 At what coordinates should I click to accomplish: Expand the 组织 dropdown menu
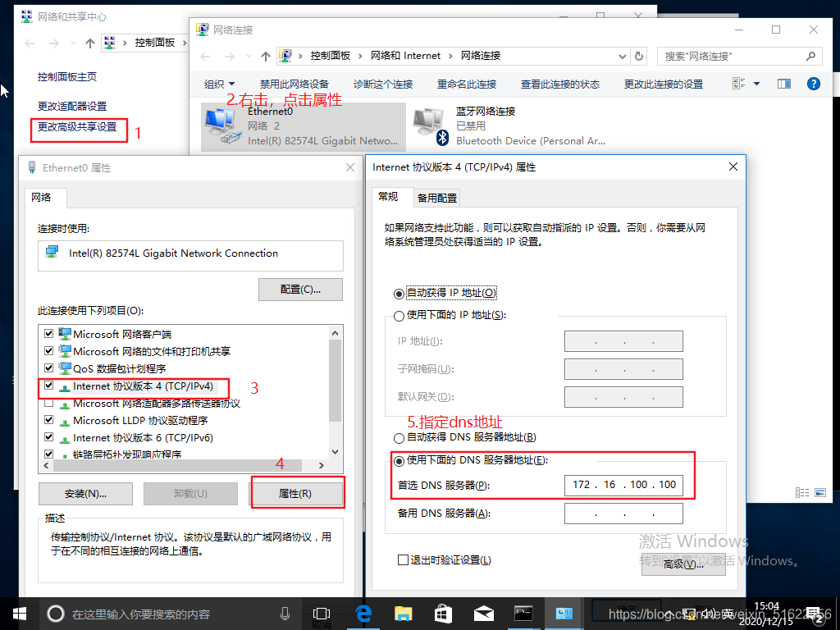pos(219,84)
